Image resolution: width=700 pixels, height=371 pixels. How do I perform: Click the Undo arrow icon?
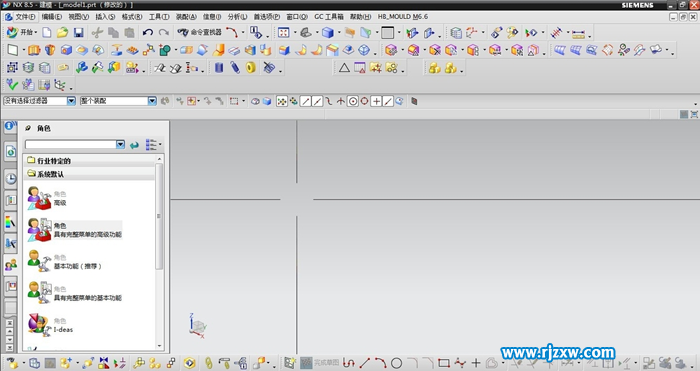tap(148, 32)
